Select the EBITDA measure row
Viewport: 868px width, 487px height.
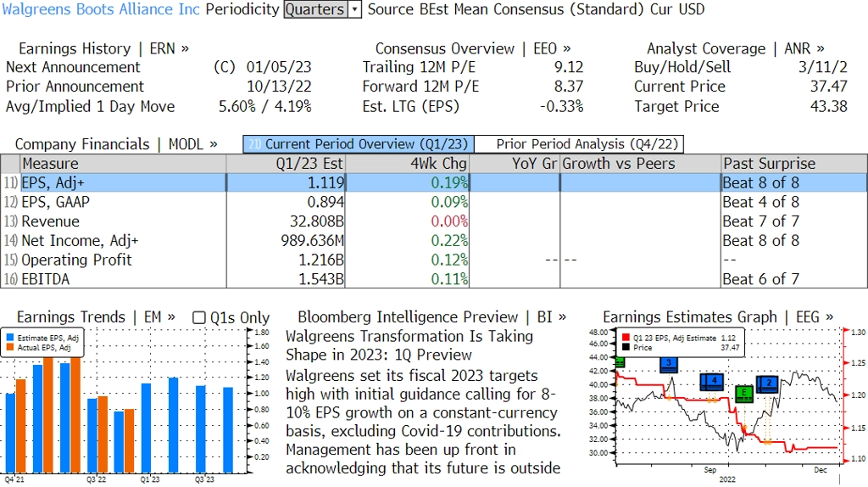pos(434,279)
